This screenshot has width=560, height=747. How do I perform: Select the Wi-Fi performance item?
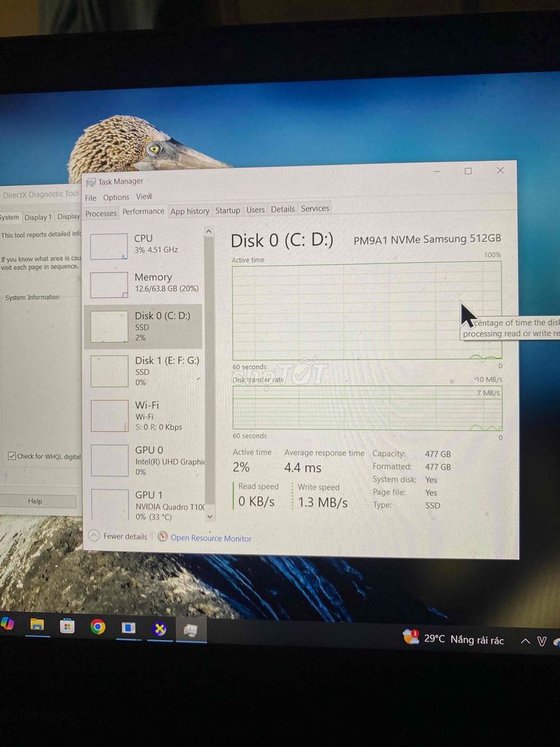(x=144, y=415)
